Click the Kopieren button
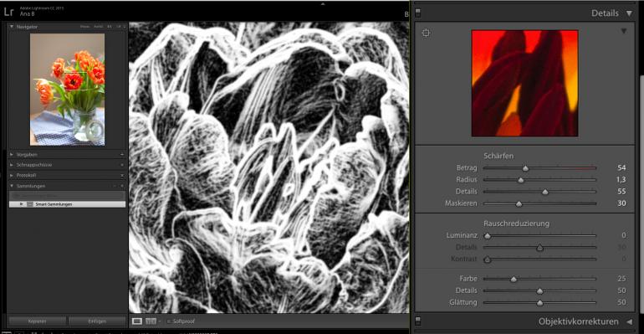The height and width of the screenshot is (334, 644). click(38, 321)
